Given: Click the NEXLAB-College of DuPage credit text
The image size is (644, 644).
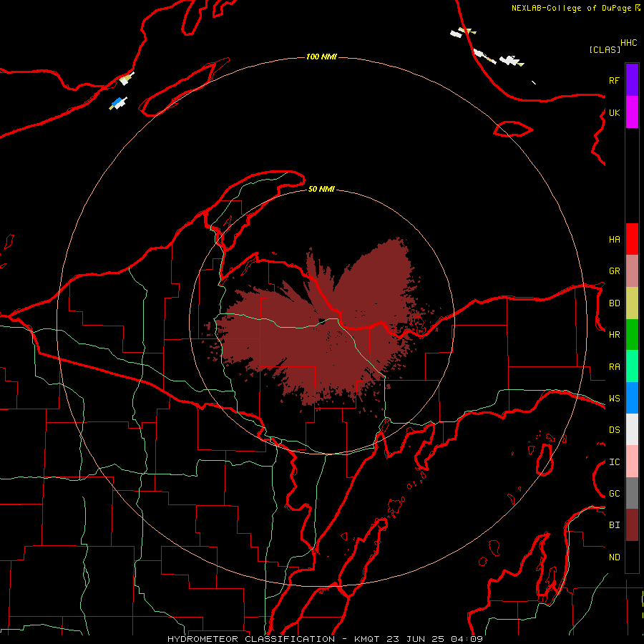Looking at the screenshot, I should [x=571, y=8].
